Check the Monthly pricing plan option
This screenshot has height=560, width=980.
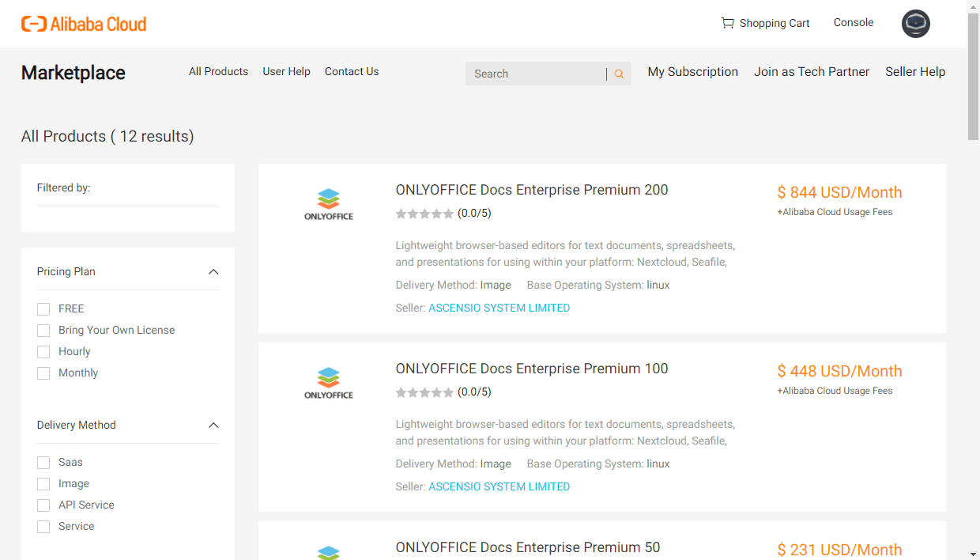click(43, 373)
